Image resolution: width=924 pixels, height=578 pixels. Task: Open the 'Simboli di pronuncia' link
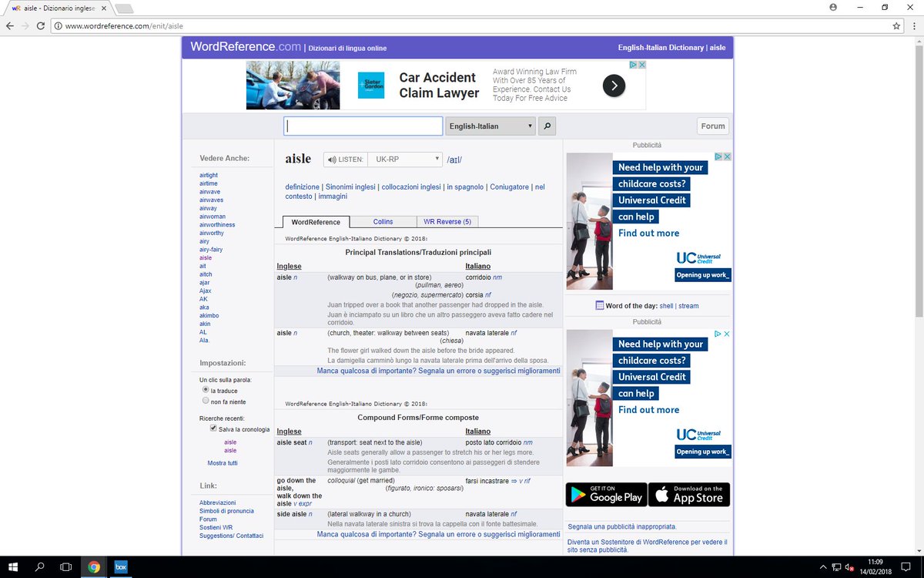pos(226,511)
